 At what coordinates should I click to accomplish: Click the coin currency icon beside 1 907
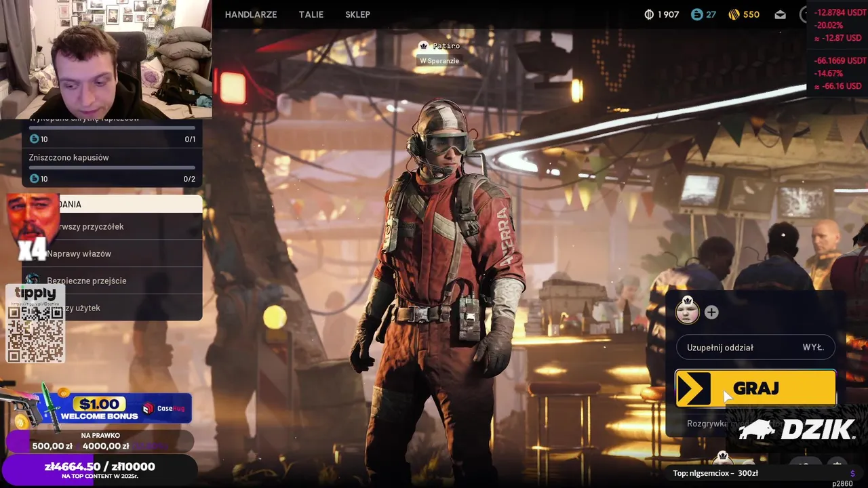coord(648,14)
